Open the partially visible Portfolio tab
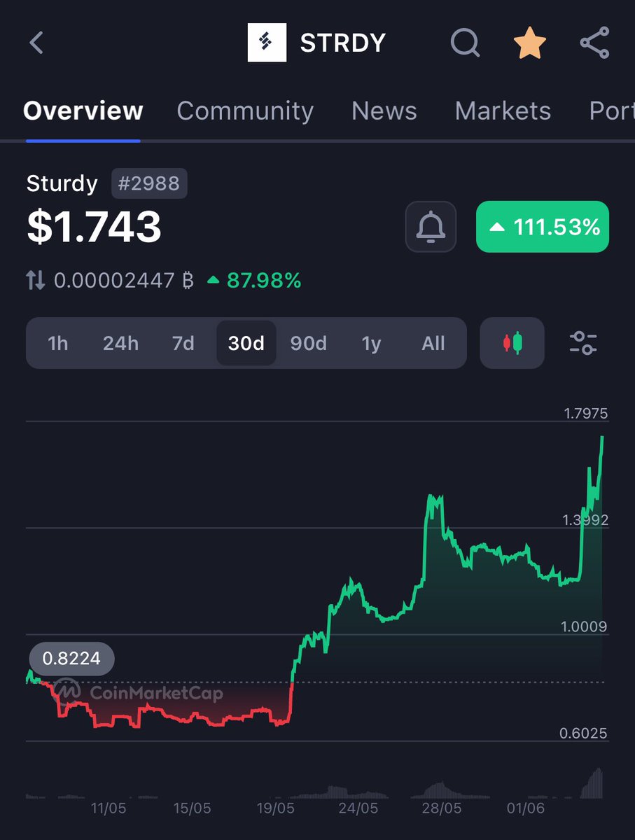635x840 pixels. (611, 111)
